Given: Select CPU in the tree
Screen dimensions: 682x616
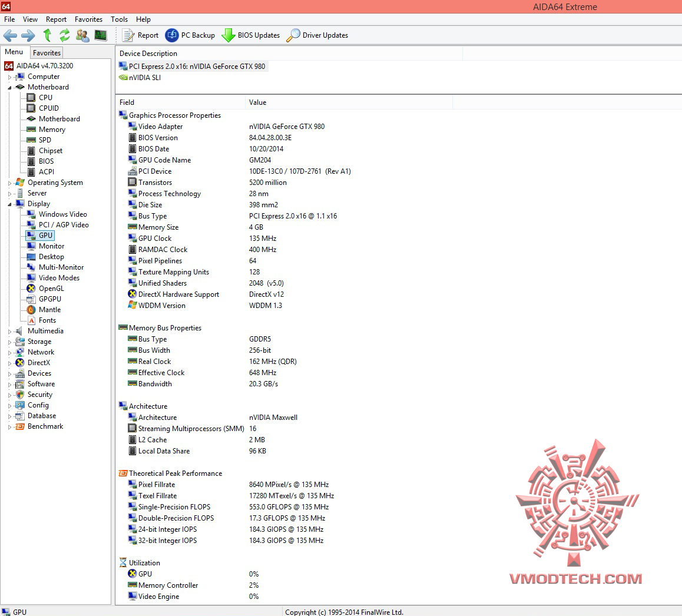Looking at the screenshot, I should click(x=45, y=97).
